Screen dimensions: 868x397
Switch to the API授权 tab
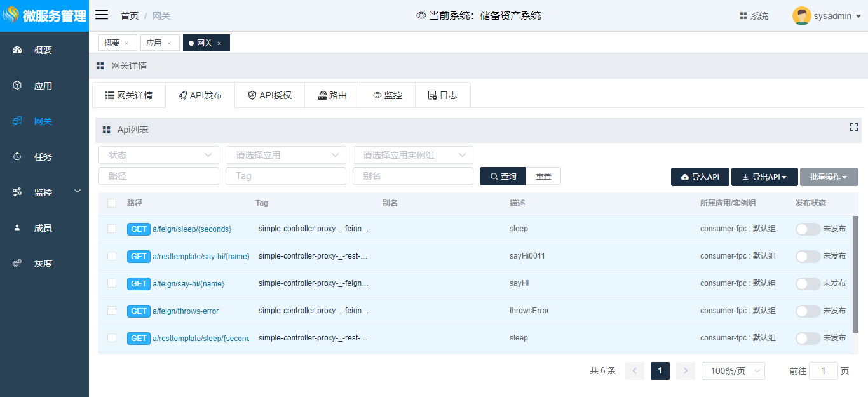(x=269, y=95)
